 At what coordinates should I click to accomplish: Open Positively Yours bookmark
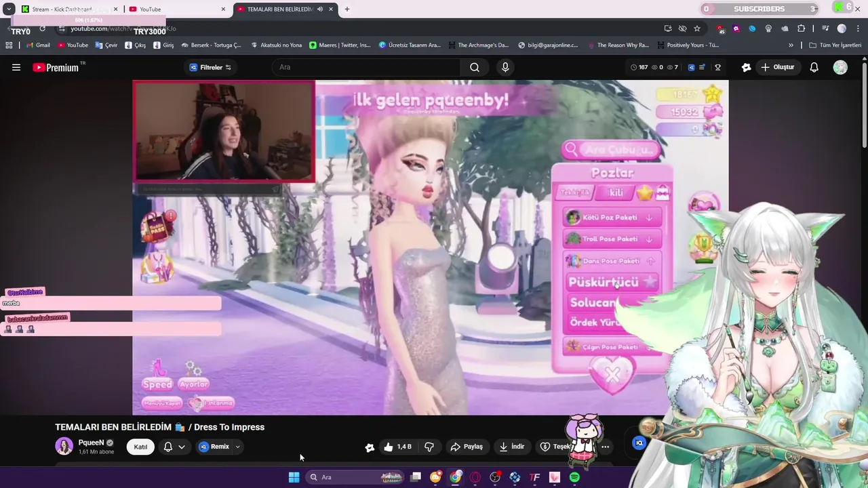(688, 45)
